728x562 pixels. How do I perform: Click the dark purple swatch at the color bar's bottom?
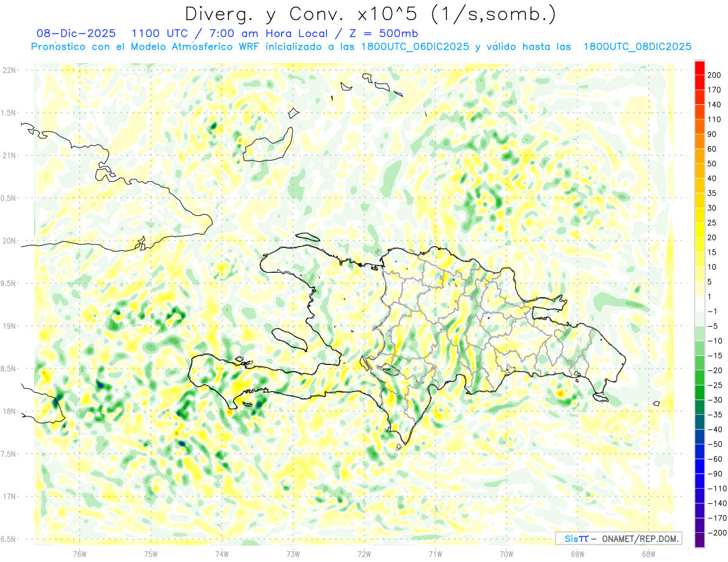[699, 540]
